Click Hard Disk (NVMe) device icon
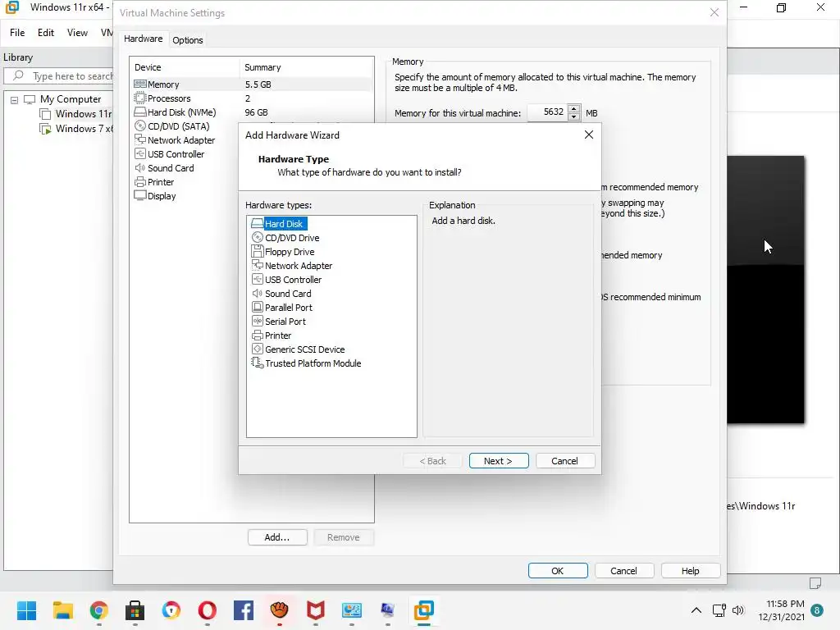Screen dimensions: 840x630 [139, 112]
